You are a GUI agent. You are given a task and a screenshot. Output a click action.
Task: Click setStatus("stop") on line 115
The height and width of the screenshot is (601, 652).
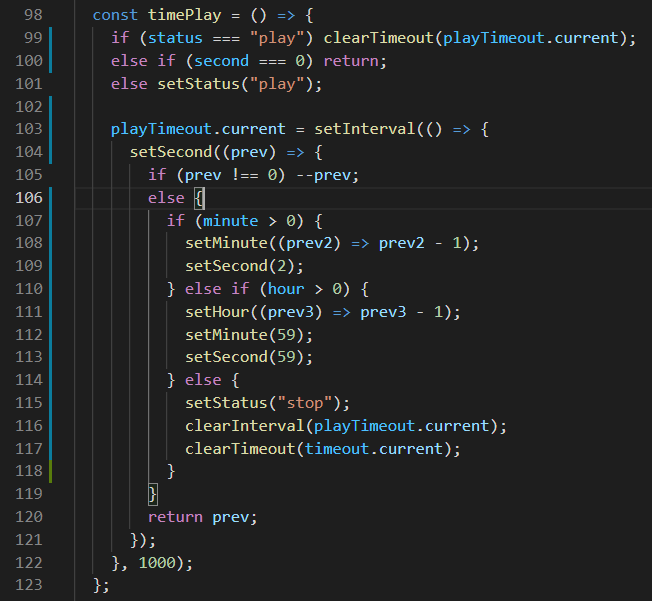point(263,403)
